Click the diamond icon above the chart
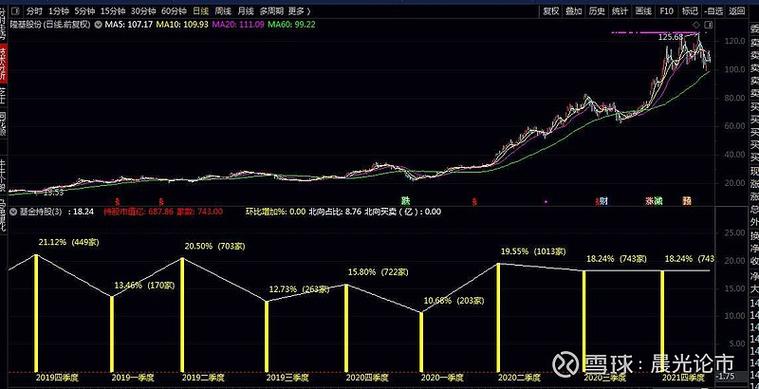The height and width of the screenshot is (389, 759). (696, 24)
